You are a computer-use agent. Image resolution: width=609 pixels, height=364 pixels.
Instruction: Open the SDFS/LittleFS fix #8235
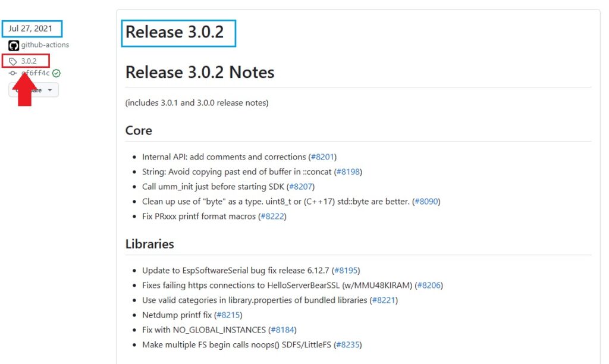tap(350, 344)
